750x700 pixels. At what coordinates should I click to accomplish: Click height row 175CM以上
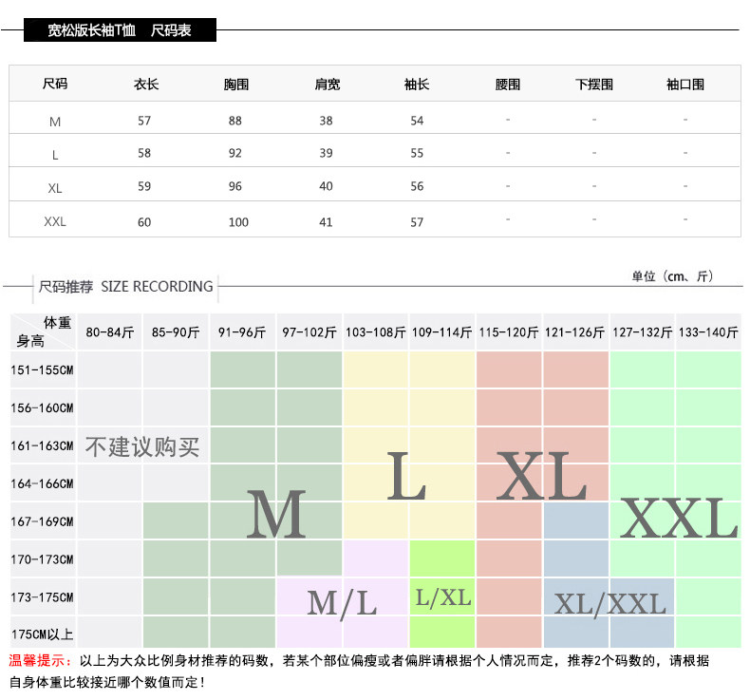pyautogui.click(x=42, y=634)
